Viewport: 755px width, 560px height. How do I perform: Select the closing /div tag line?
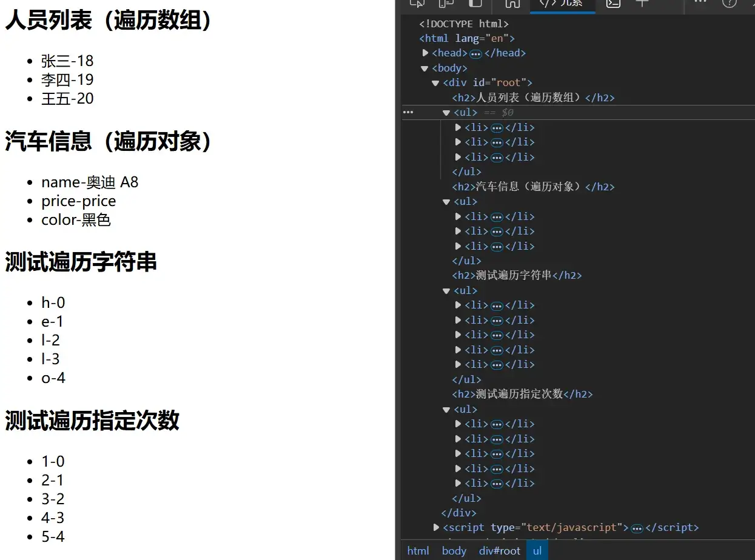click(458, 513)
